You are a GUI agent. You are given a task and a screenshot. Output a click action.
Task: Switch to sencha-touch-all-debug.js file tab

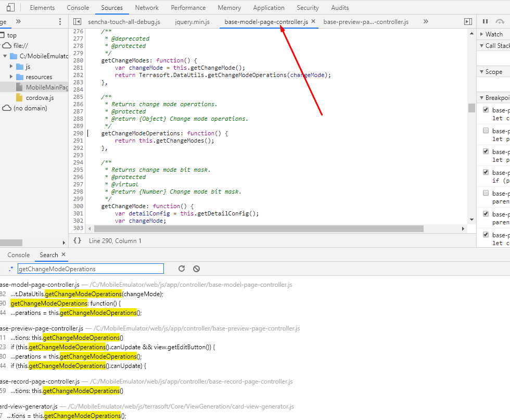coord(124,22)
